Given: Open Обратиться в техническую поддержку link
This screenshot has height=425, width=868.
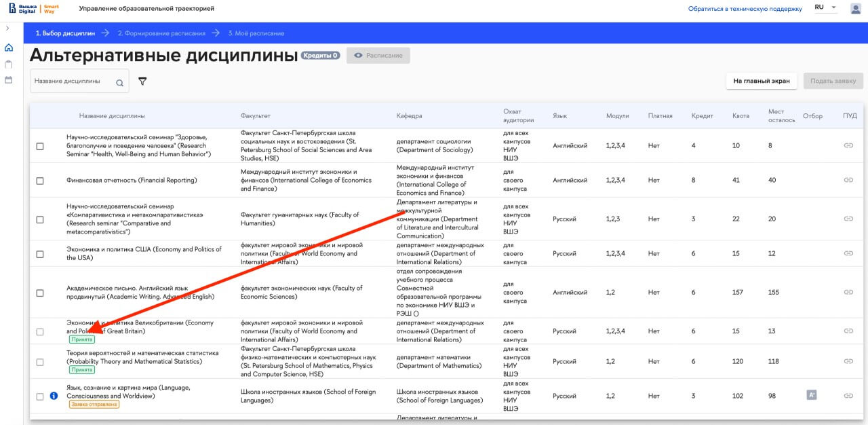Looking at the screenshot, I should [745, 9].
